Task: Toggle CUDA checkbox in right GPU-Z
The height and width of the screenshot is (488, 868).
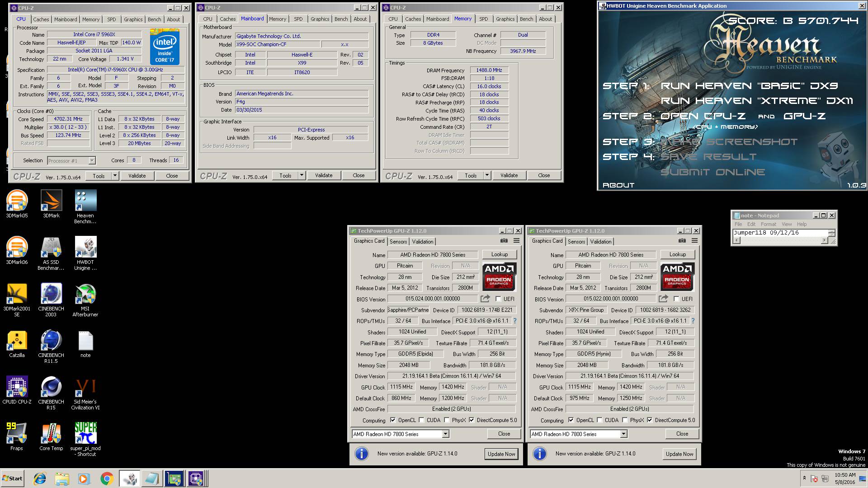Action: pos(600,420)
